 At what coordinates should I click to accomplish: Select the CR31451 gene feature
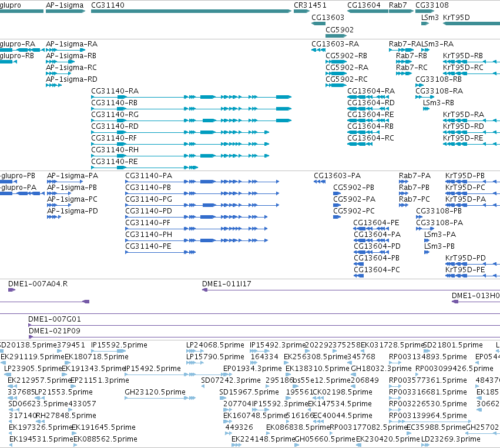tap(301, 11)
